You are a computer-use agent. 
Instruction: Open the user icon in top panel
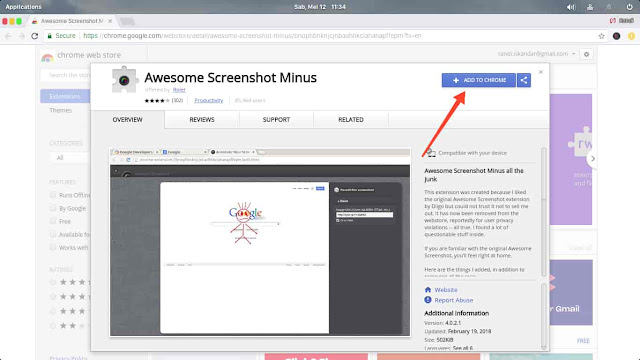(x=590, y=7)
